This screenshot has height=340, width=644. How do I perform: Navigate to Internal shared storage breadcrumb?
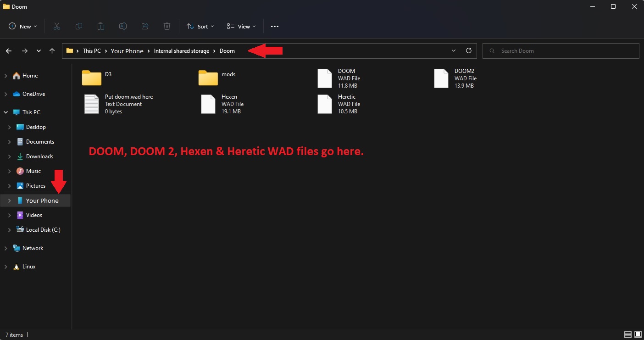pos(181,51)
